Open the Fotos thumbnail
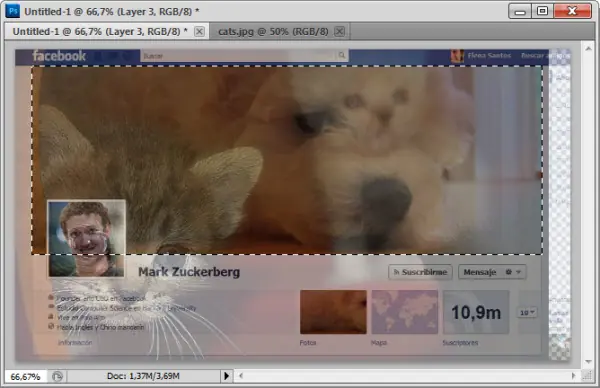 (x=333, y=312)
